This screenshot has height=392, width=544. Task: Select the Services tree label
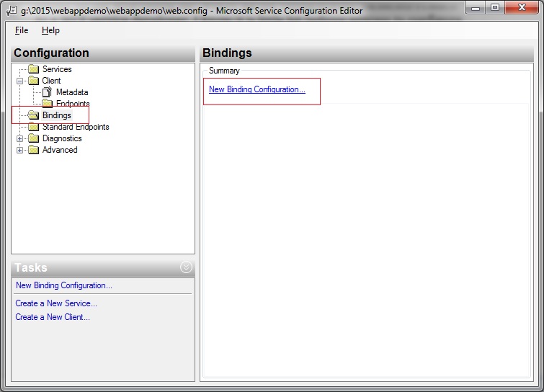[57, 69]
